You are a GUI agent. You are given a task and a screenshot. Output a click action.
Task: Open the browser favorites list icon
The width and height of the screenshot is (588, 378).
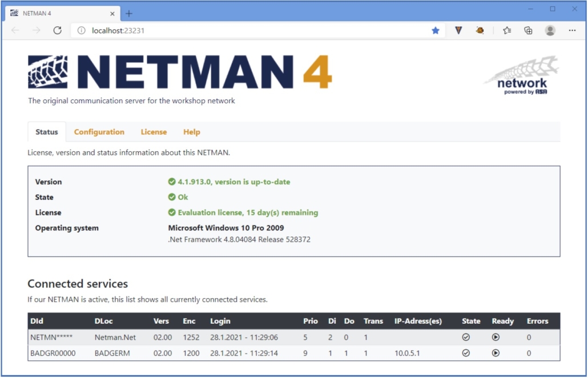click(506, 30)
